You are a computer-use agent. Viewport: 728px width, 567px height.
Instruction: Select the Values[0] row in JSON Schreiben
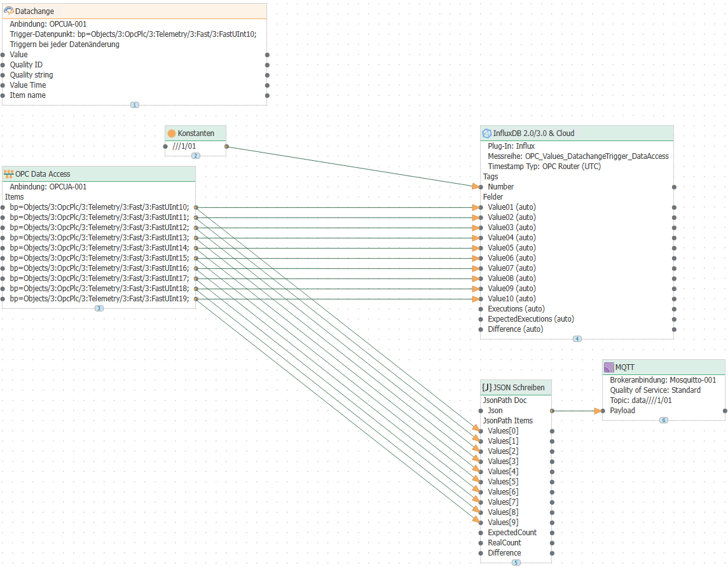pyautogui.click(x=498, y=431)
